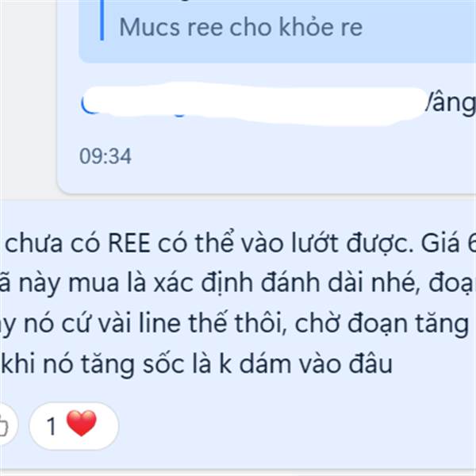The height and width of the screenshot is (476, 476).
Task: Select the line containing "xác định đánh dài nhé"
Action: coord(238,283)
